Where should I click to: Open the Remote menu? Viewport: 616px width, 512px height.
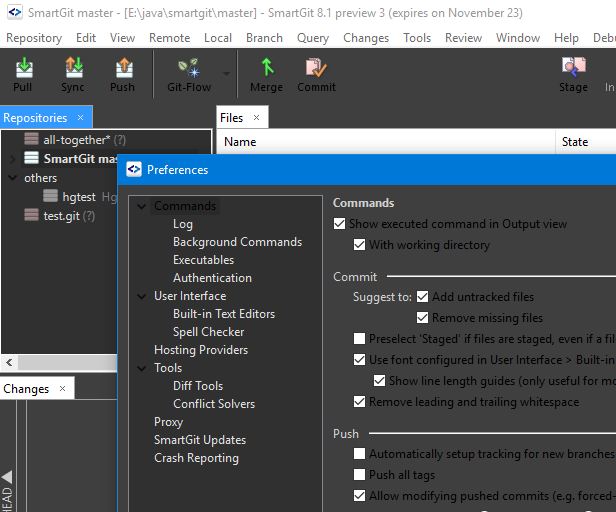(x=169, y=38)
